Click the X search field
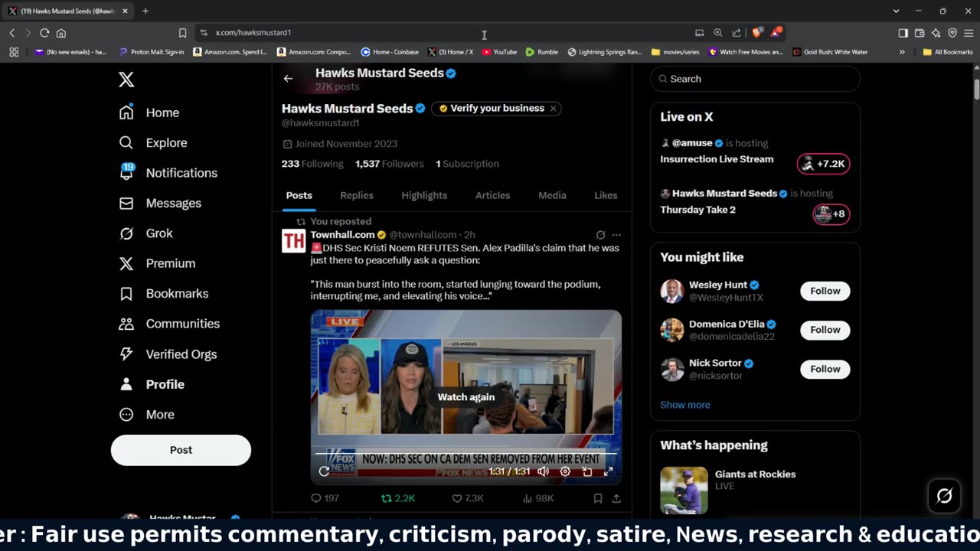 click(x=756, y=79)
